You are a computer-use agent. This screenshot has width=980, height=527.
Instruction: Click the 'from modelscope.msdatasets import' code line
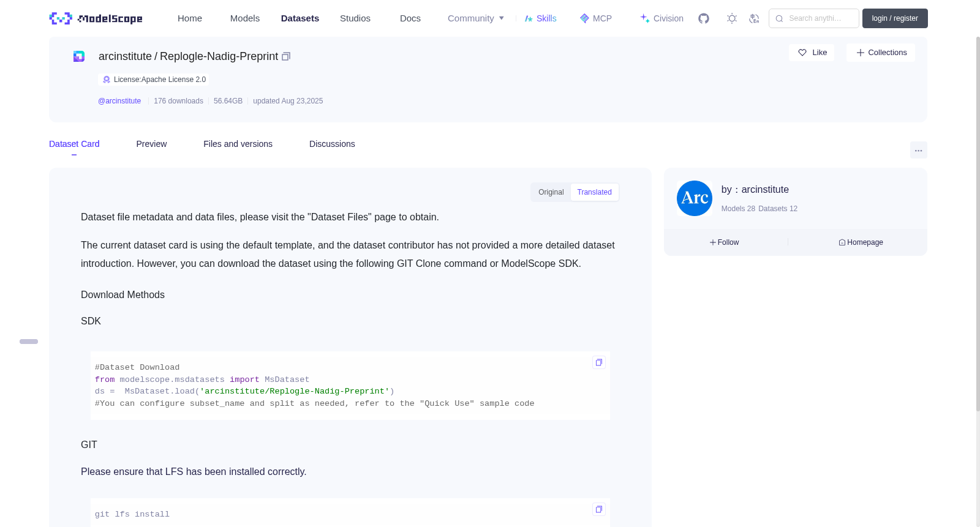tap(202, 379)
